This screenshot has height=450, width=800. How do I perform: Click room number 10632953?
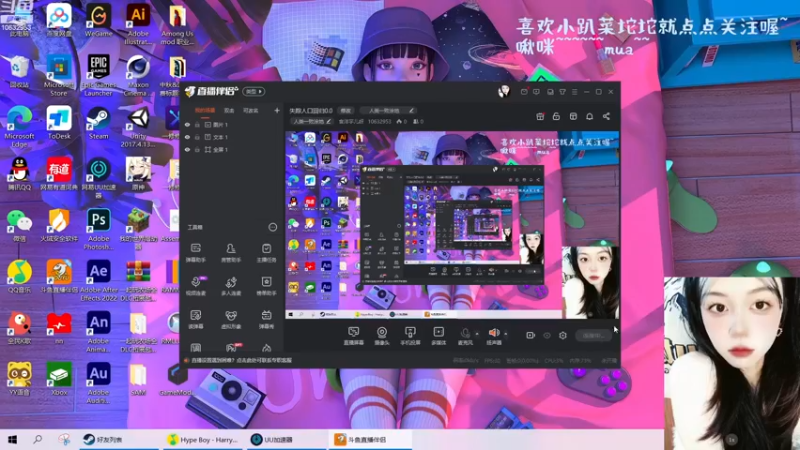click(379, 121)
